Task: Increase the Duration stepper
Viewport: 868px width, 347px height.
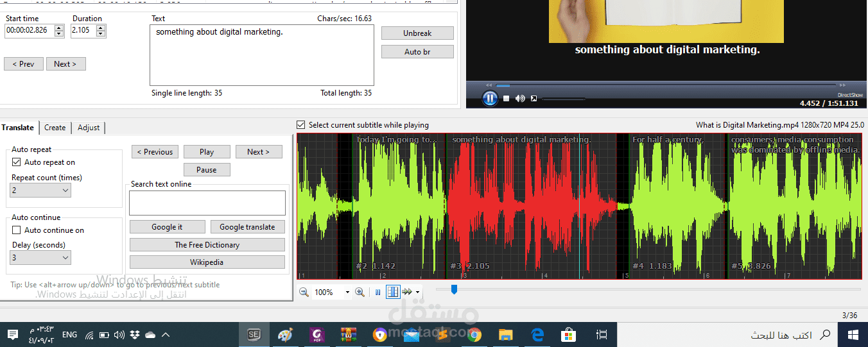Action: pos(101,28)
